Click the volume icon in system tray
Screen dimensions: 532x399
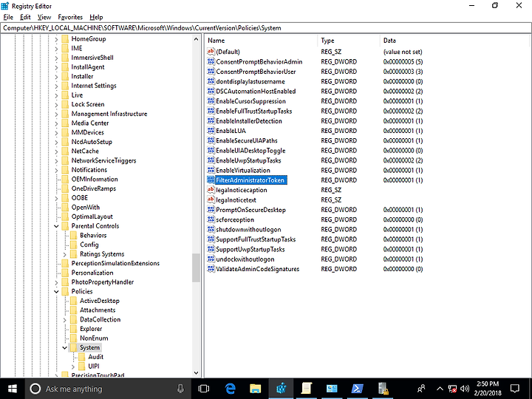coord(465,389)
